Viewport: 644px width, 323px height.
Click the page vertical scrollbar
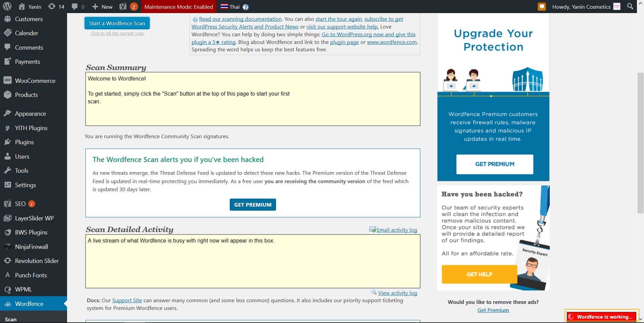(x=640, y=143)
